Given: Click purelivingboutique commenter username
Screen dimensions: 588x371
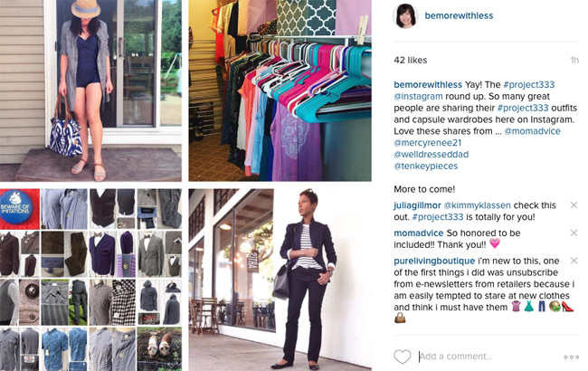Looking at the screenshot, I should (434, 262).
